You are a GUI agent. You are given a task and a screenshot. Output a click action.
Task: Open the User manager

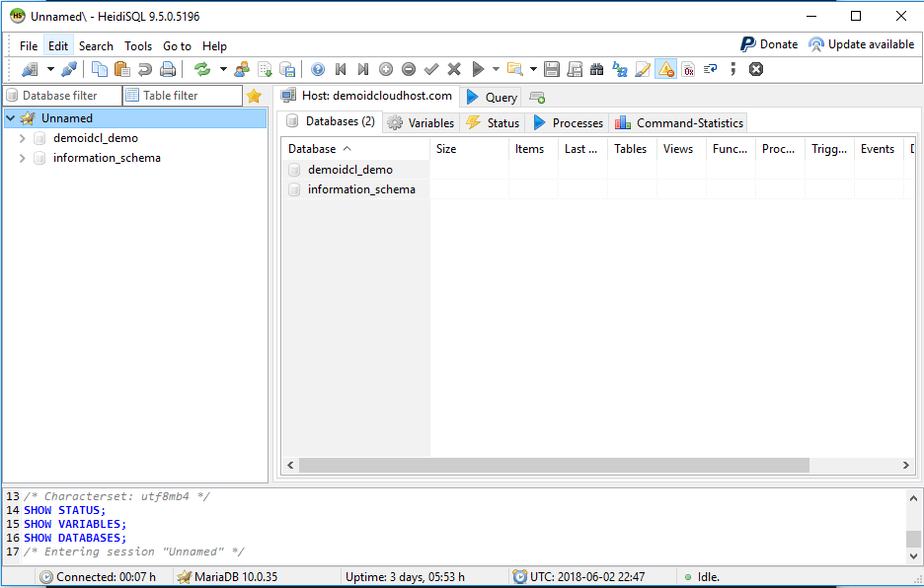242,69
